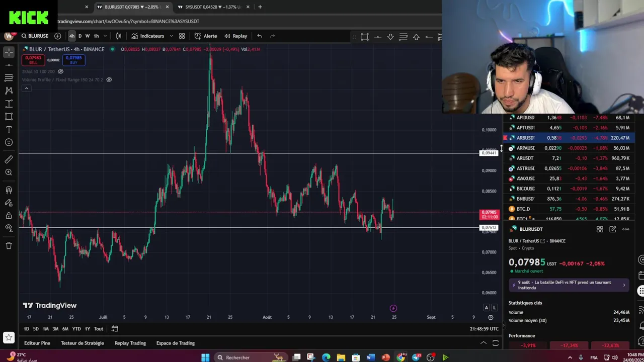
Task: Open the geometric shapes tool
Action: click(9, 117)
